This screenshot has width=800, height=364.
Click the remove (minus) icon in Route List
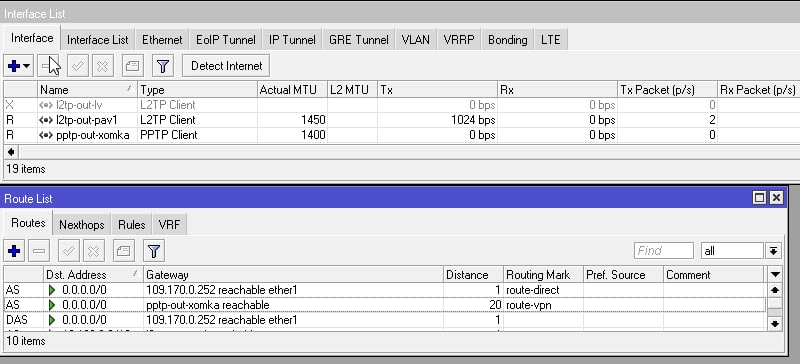[x=39, y=251]
